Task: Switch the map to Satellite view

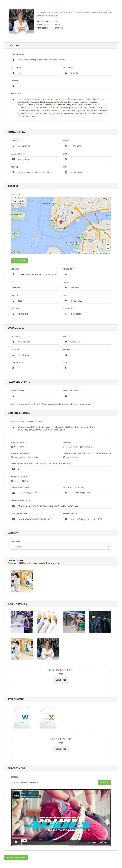Action: [x=21, y=201]
